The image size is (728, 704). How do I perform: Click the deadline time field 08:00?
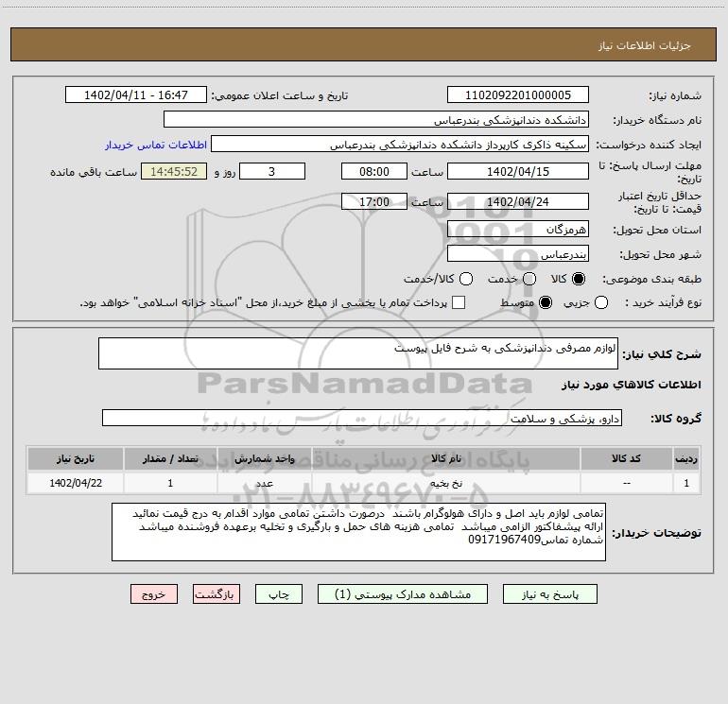374,172
